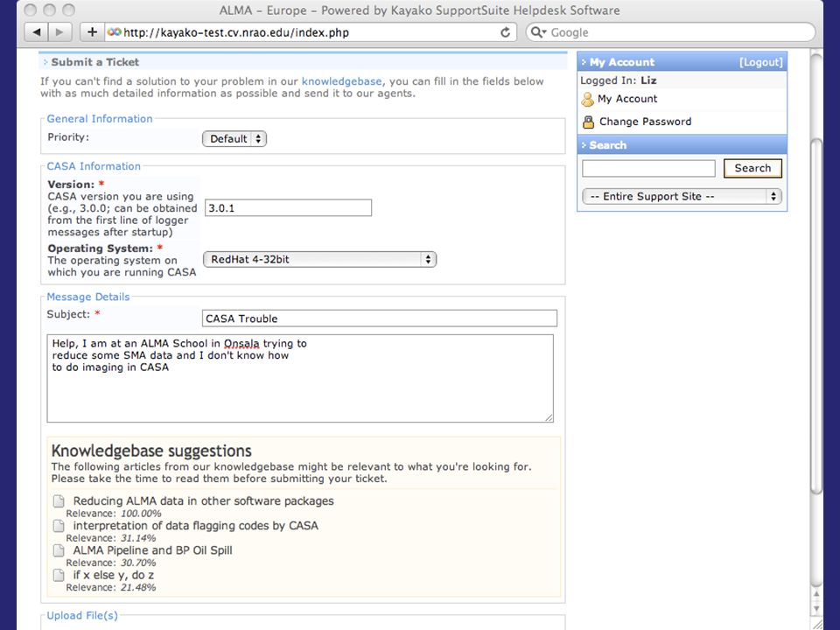
Task: Open the Reducing ALMA data article document icon
Action: click(59, 501)
